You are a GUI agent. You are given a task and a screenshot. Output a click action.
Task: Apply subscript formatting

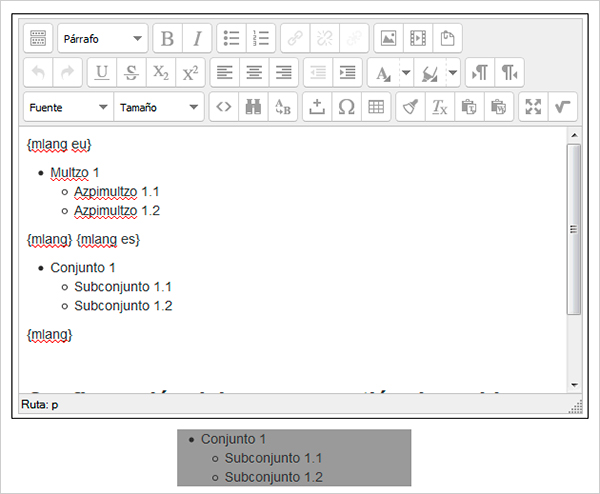(160, 72)
